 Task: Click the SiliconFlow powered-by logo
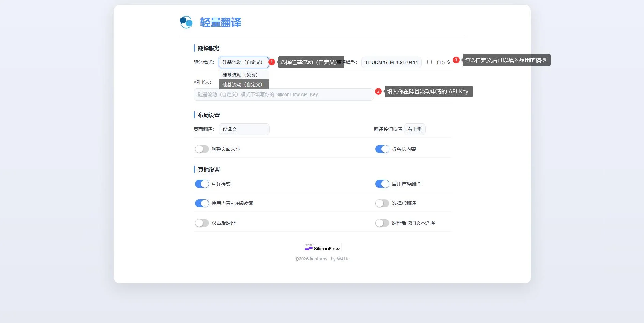coord(322,247)
